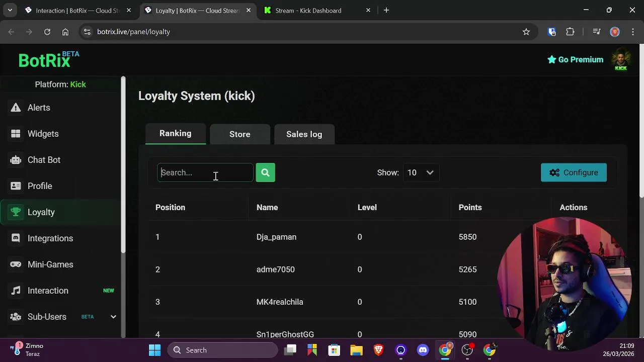Open the Widgets menu item label

coord(43,134)
